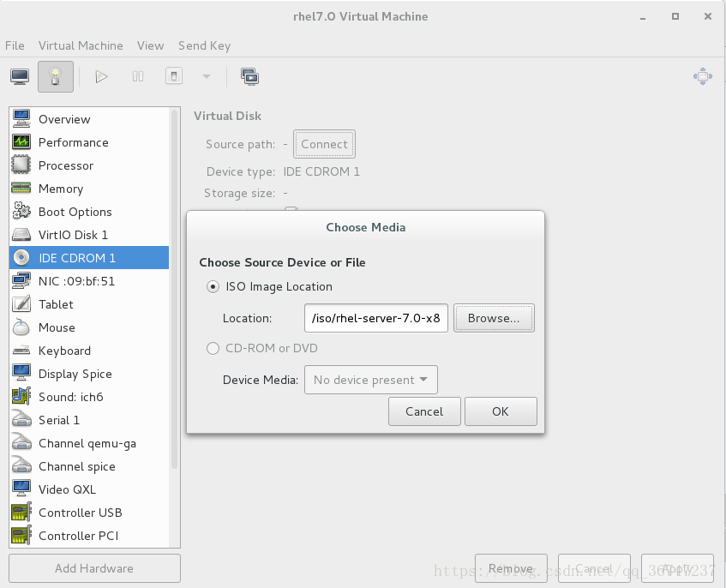
Task: Select Serial 1 in hardware list
Action: tap(89, 420)
